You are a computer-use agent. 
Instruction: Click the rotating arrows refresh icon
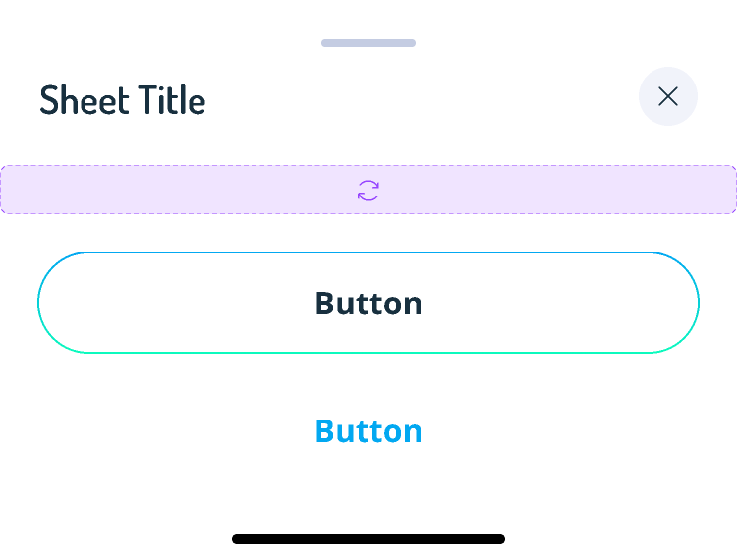368,191
